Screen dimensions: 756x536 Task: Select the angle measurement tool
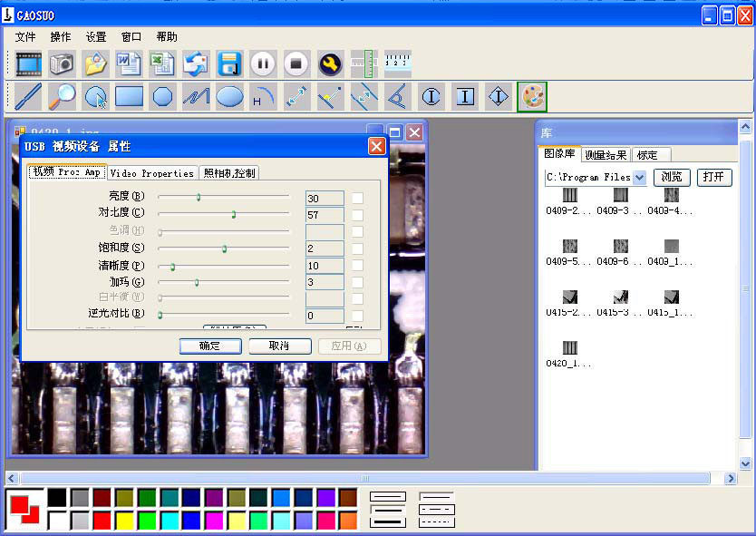click(397, 96)
